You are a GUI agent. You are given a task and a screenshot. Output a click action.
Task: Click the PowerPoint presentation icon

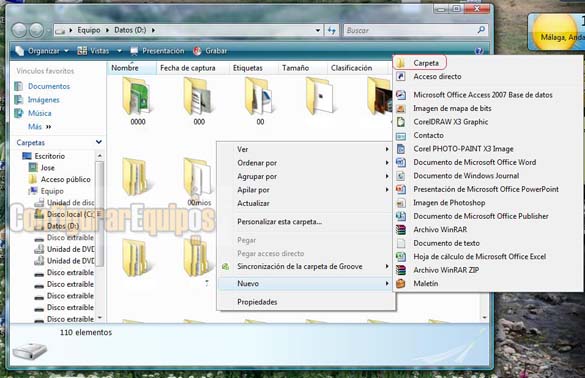[x=401, y=189]
